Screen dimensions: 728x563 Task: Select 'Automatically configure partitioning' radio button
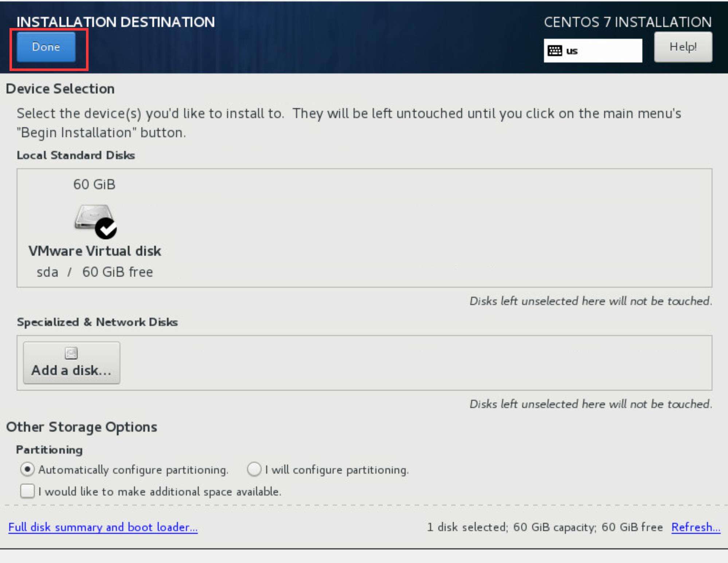coord(27,469)
